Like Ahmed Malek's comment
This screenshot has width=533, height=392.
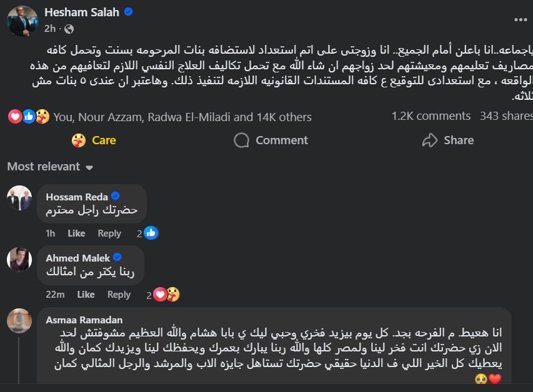[x=86, y=295]
